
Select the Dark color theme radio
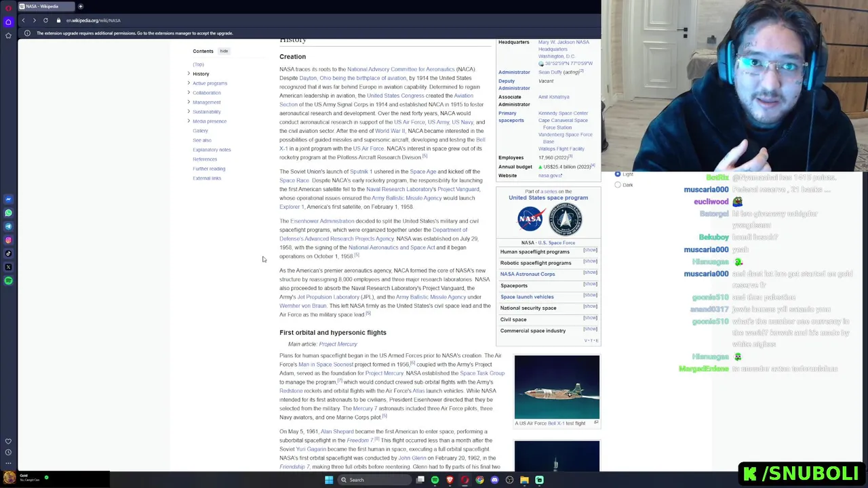point(618,184)
